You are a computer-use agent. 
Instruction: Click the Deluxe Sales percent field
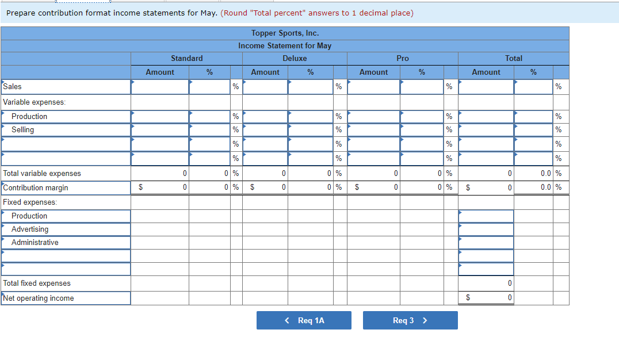click(x=311, y=87)
